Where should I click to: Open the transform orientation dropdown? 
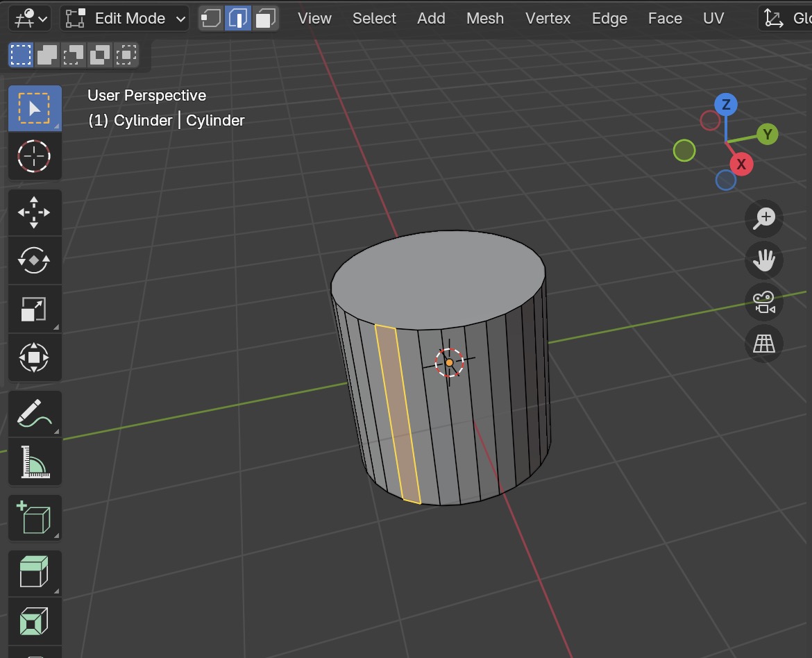pyautogui.click(x=785, y=19)
